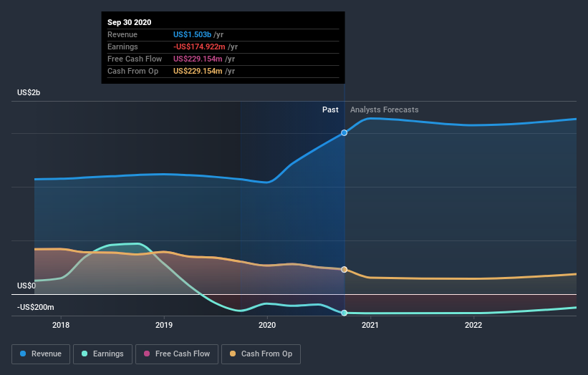The width and height of the screenshot is (588, 375).
Task: Click the orange Cash From Op data point
Action: click(344, 269)
